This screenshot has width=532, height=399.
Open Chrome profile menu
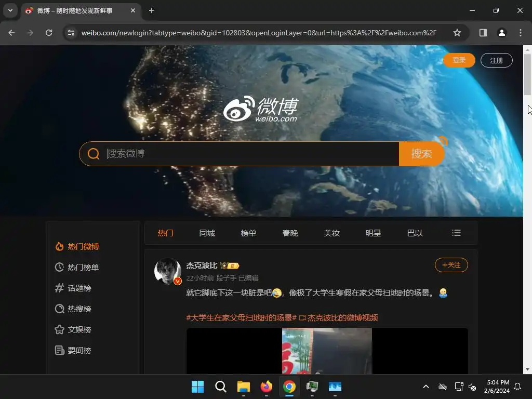pyautogui.click(x=502, y=33)
